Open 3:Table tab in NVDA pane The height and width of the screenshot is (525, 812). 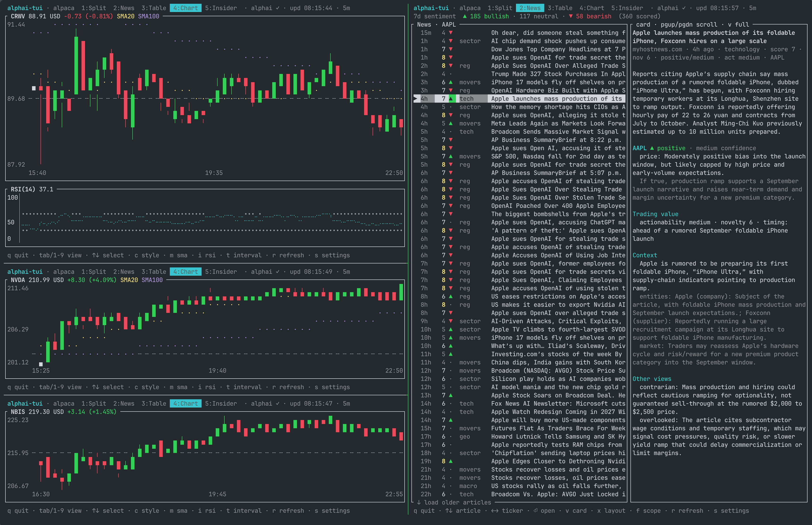click(x=154, y=272)
